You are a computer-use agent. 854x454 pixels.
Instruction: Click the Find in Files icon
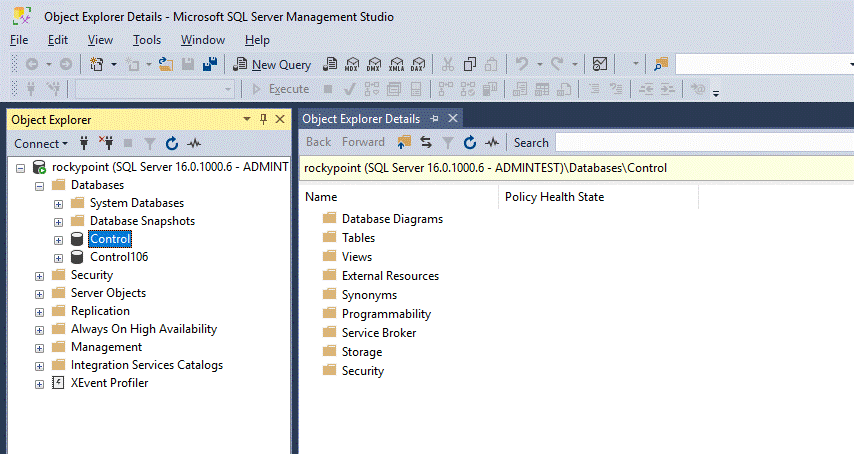[x=661, y=64]
